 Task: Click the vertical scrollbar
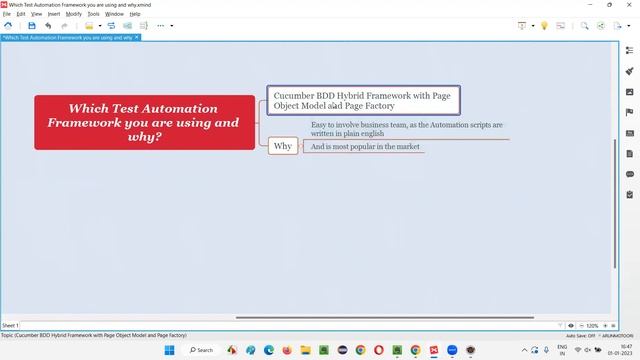[615, 203]
